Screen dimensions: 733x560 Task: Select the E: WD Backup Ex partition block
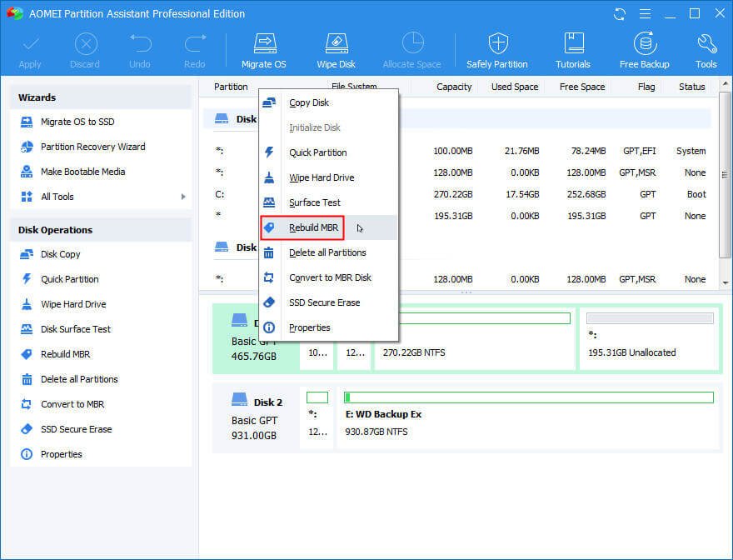(528, 416)
